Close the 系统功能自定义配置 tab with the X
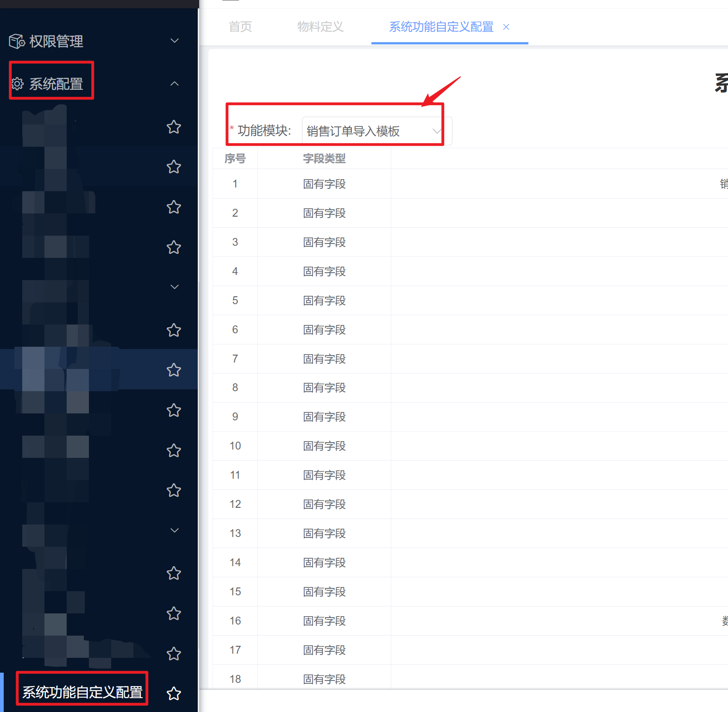This screenshot has width=728, height=712. click(506, 27)
